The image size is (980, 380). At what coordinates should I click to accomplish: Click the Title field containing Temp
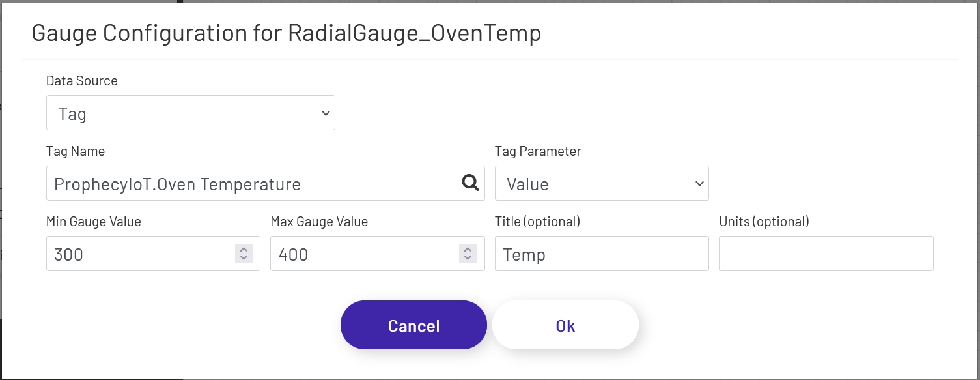tap(602, 254)
